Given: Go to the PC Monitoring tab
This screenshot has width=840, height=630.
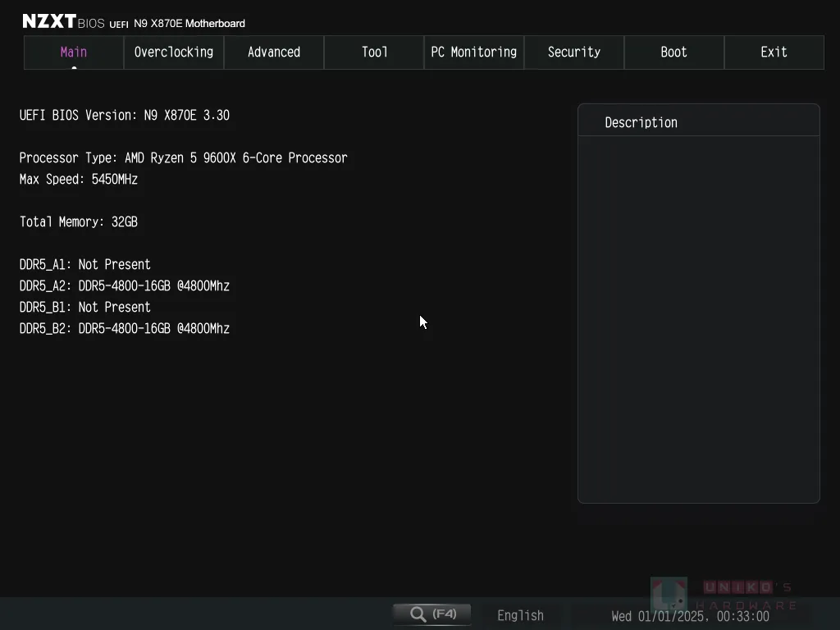Looking at the screenshot, I should point(474,52).
